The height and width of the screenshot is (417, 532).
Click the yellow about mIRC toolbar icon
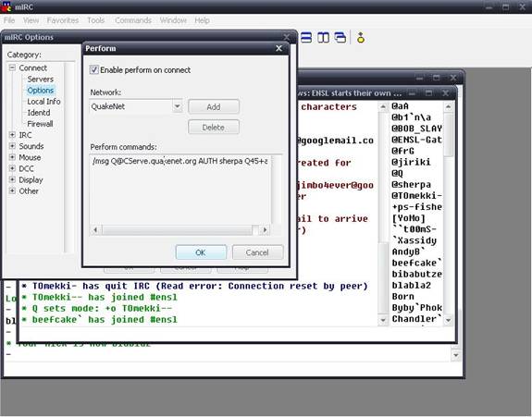coord(361,38)
